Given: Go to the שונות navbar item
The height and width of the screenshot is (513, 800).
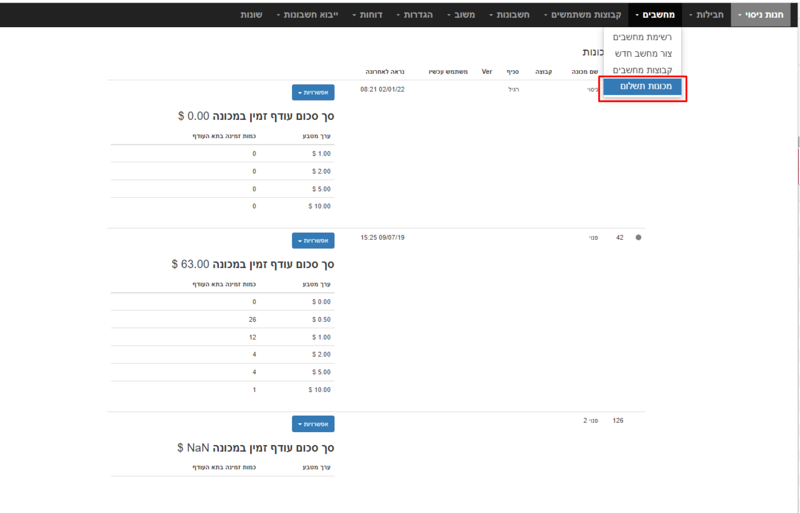Looking at the screenshot, I should [x=251, y=14].
